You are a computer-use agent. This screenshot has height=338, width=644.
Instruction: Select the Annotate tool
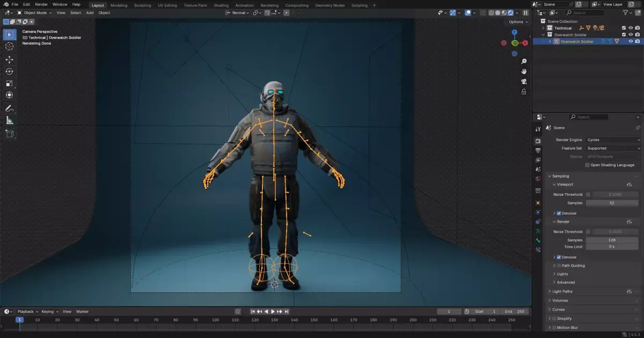(x=9, y=108)
